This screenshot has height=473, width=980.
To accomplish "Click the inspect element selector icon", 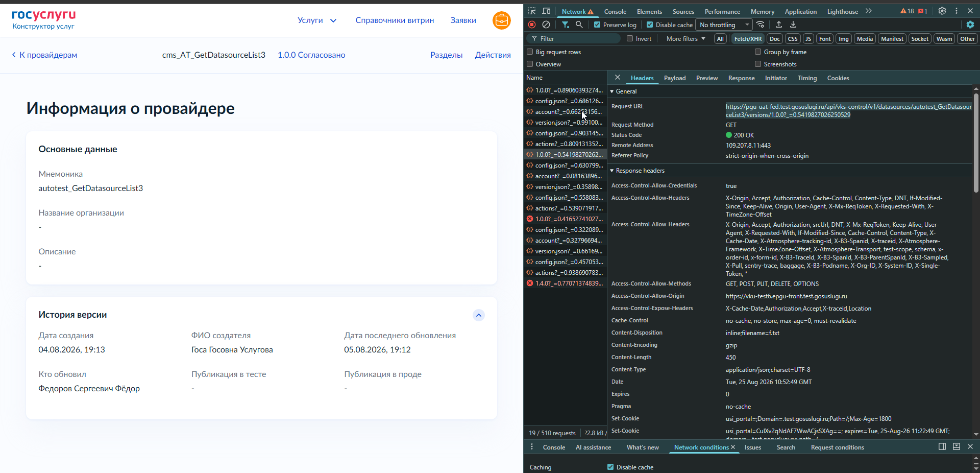I will 532,11.
